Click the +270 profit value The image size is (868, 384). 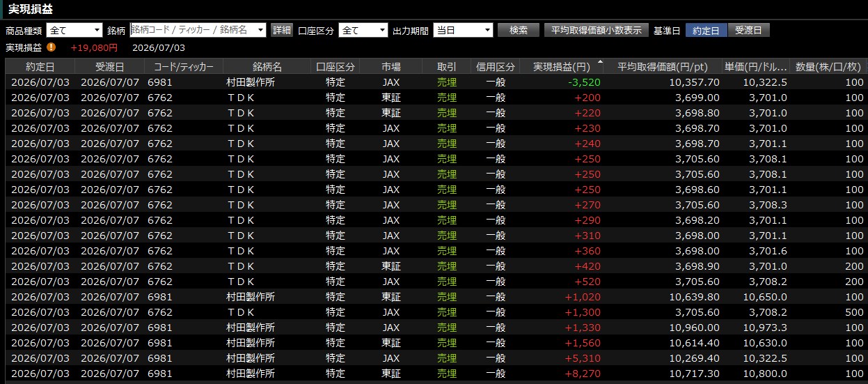pos(587,205)
